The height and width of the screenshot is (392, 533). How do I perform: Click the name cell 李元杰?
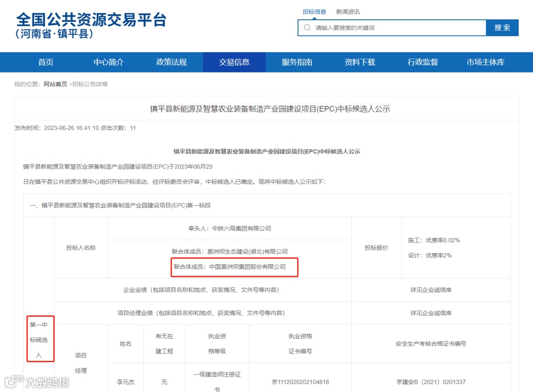point(125,382)
